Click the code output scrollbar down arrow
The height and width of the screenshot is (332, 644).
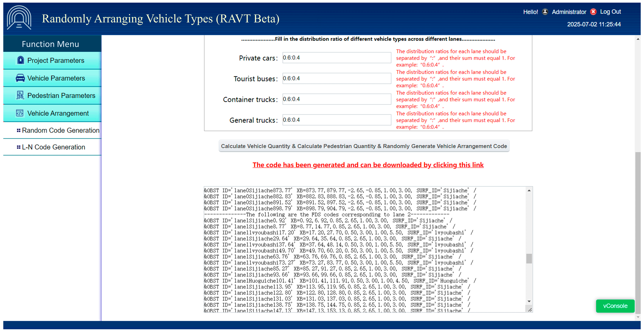[529, 301]
